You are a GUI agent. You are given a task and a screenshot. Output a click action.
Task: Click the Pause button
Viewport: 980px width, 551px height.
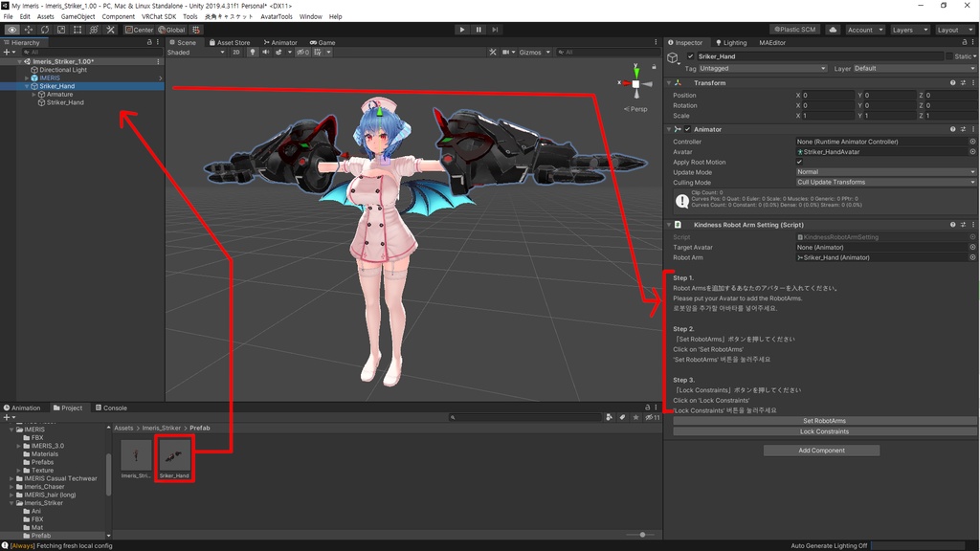pyautogui.click(x=479, y=30)
